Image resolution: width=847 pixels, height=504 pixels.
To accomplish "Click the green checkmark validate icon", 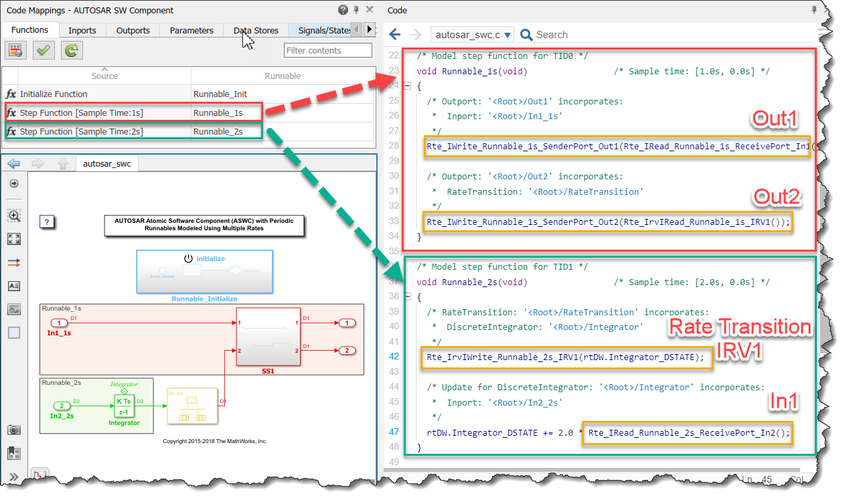I will tap(44, 50).
